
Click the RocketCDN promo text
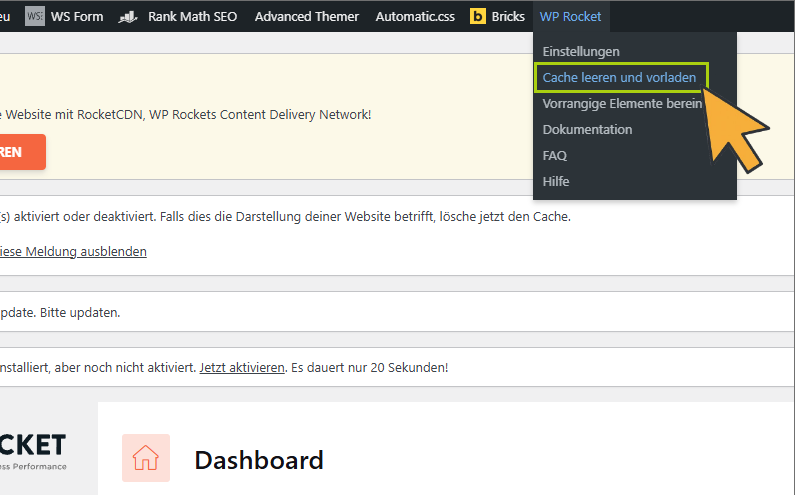[x=186, y=115]
